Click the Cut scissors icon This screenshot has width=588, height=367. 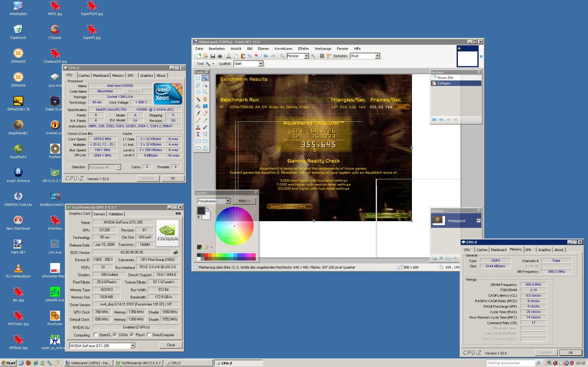229,56
